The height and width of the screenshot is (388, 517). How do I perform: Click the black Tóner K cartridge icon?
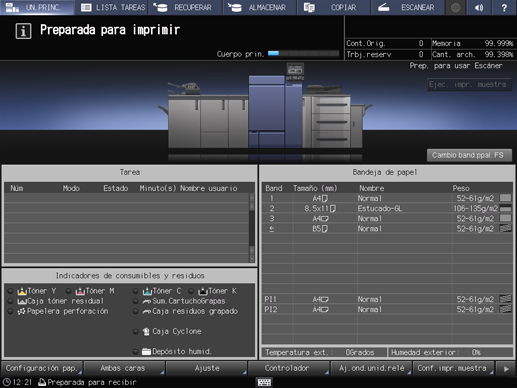click(203, 291)
